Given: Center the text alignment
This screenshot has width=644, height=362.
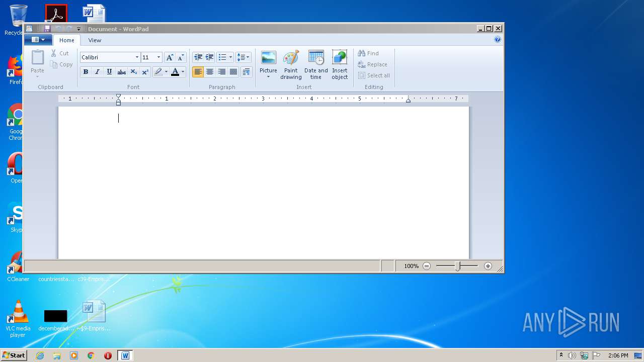Looking at the screenshot, I should [x=210, y=72].
